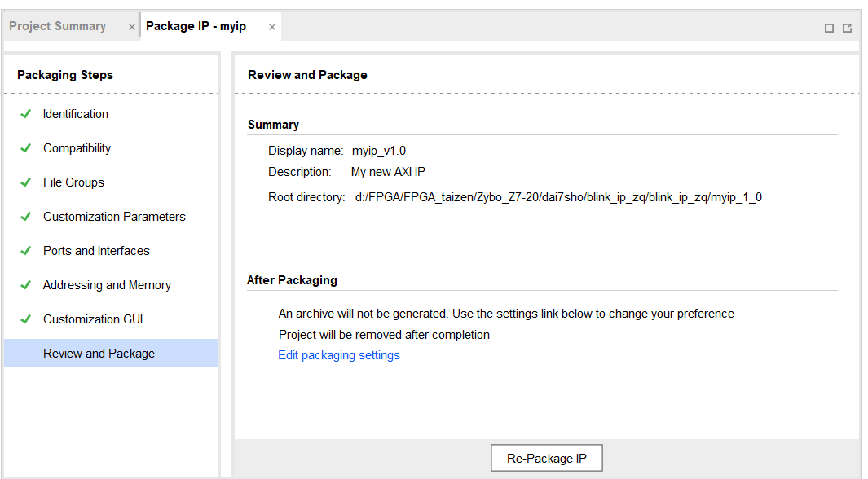Click the Packaging Steps panel heading
868x479 pixels.
point(64,75)
